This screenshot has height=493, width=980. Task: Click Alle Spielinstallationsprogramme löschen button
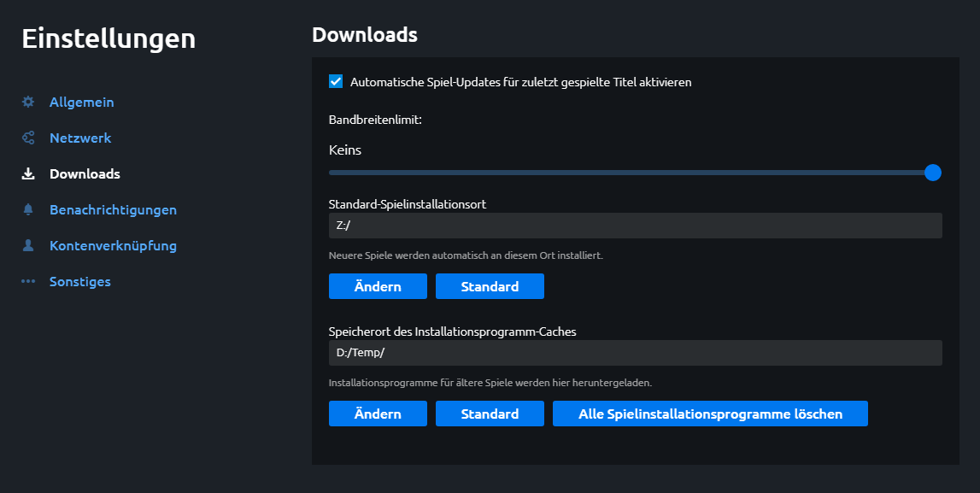point(710,414)
